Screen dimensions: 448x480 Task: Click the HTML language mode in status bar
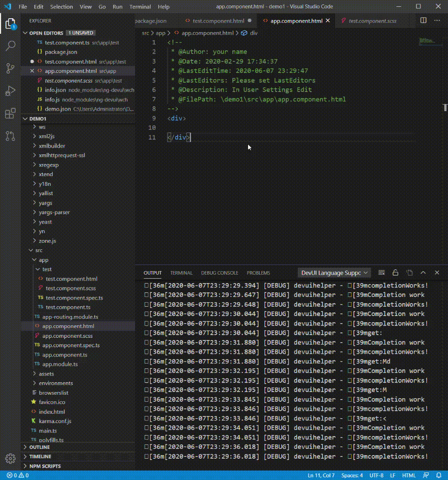coord(409,476)
